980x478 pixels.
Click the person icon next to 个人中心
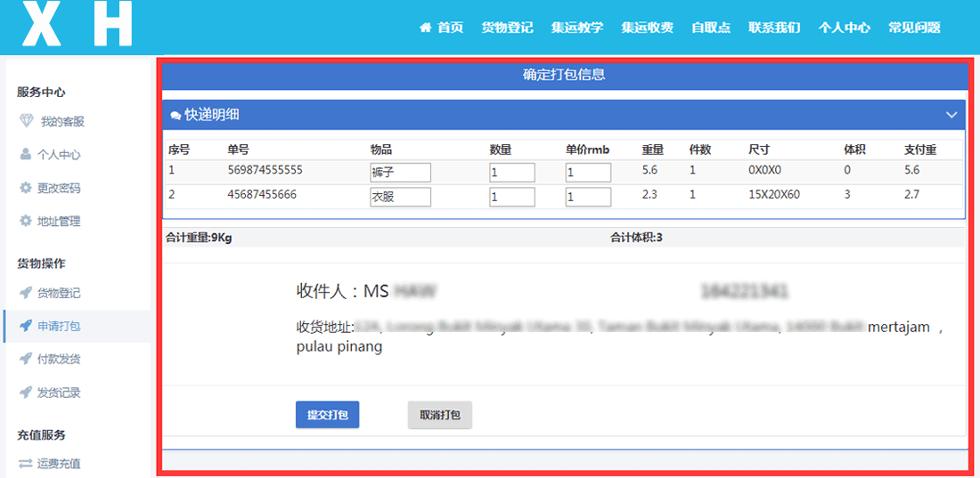pos(26,154)
